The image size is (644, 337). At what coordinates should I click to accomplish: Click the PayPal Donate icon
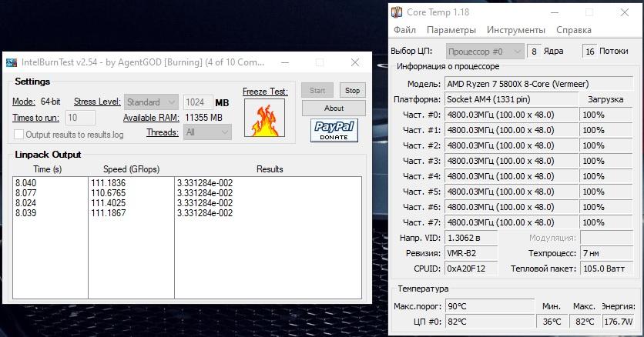334,130
